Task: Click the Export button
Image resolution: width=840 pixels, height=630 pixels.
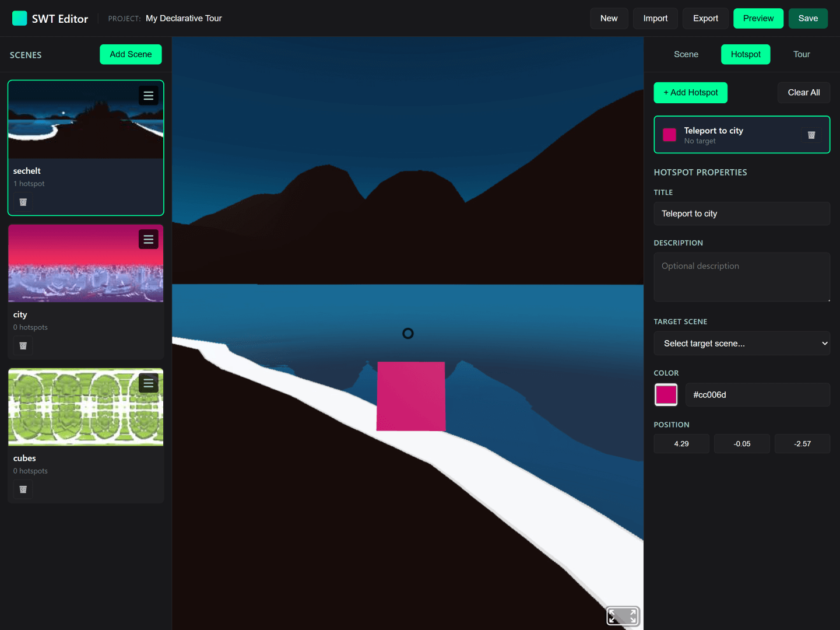Action: click(x=705, y=18)
